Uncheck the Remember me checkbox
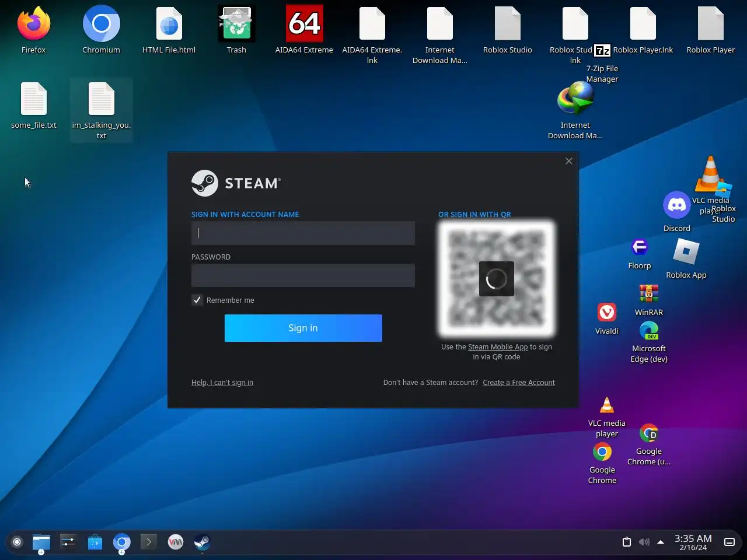This screenshot has width=747, height=560. pos(197,300)
